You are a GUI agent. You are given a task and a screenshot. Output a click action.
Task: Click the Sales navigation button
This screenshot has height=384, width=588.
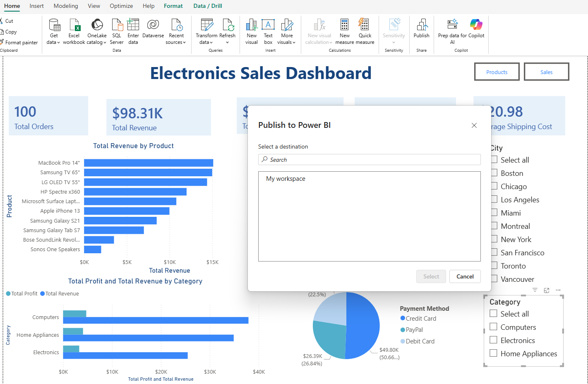[547, 72]
